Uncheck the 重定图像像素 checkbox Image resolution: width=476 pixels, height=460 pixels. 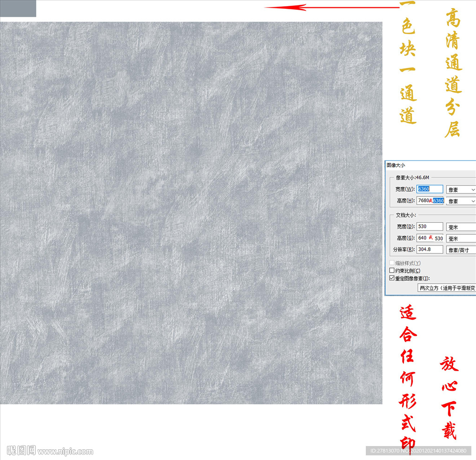tap(392, 278)
